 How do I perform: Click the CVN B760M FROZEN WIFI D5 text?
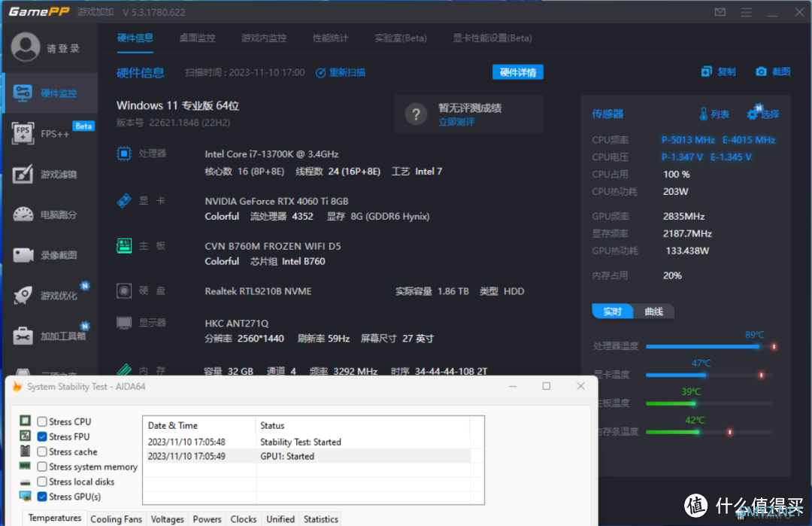(273, 246)
